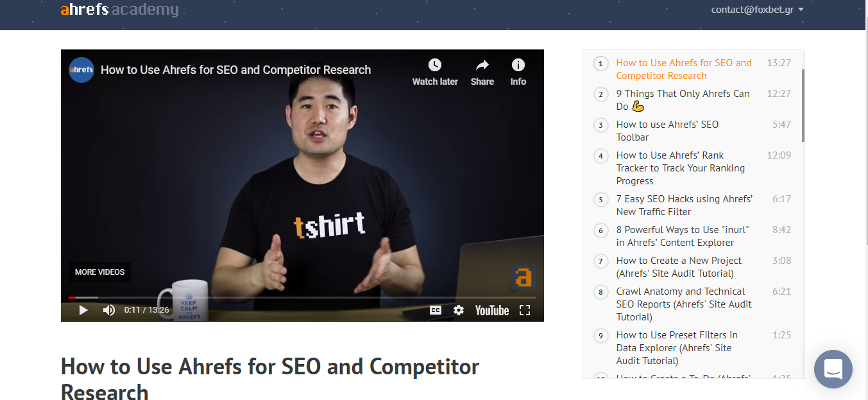Click the 12:09 duration text
The height and width of the screenshot is (400, 868).
point(779,155)
